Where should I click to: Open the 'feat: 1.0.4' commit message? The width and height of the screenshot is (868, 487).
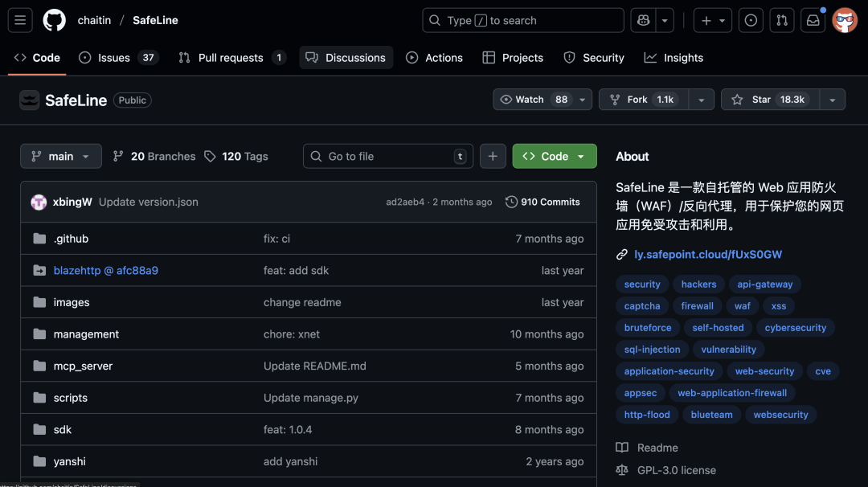(288, 429)
